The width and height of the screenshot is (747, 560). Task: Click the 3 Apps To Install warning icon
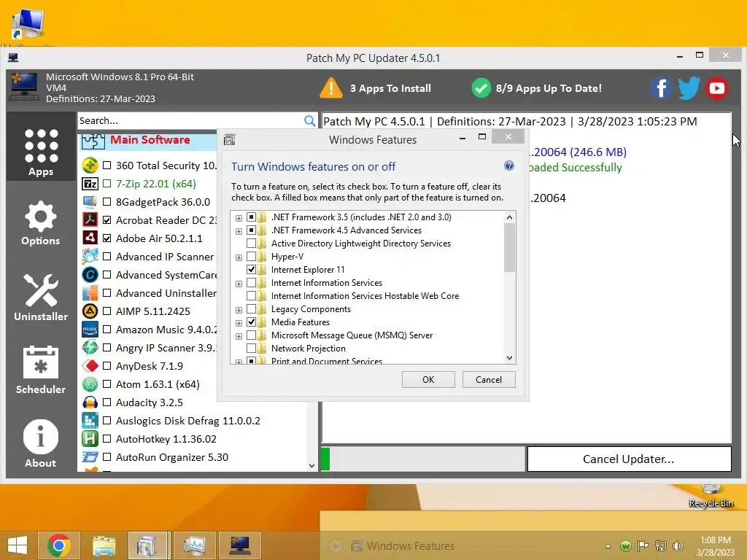coord(331,88)
